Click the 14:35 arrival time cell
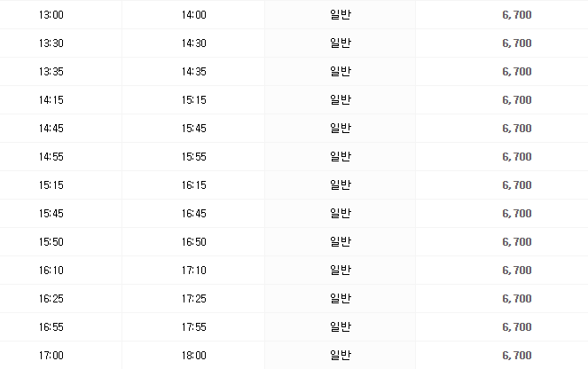Image resolution: width=588 pixels, height=369 pixels. coord(193,72)
